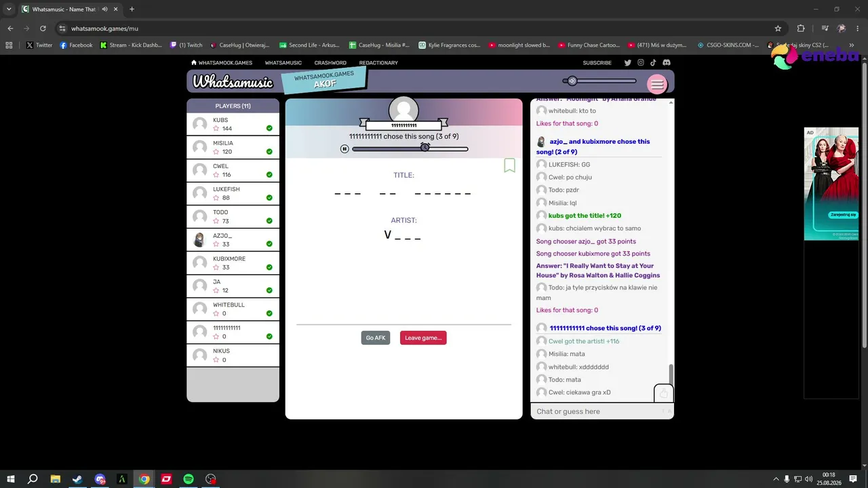
Task: Select player WHITEBULL in players list
Action: click(233, 309)
